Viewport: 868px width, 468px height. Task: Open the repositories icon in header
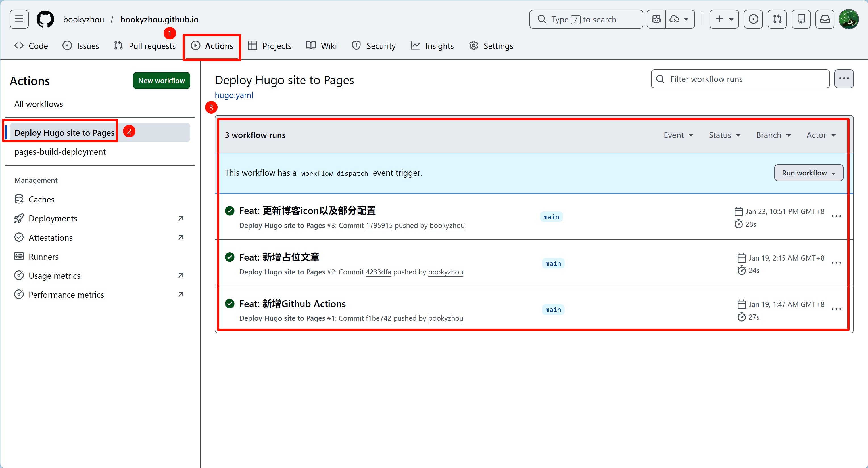[x=801, y=19]
